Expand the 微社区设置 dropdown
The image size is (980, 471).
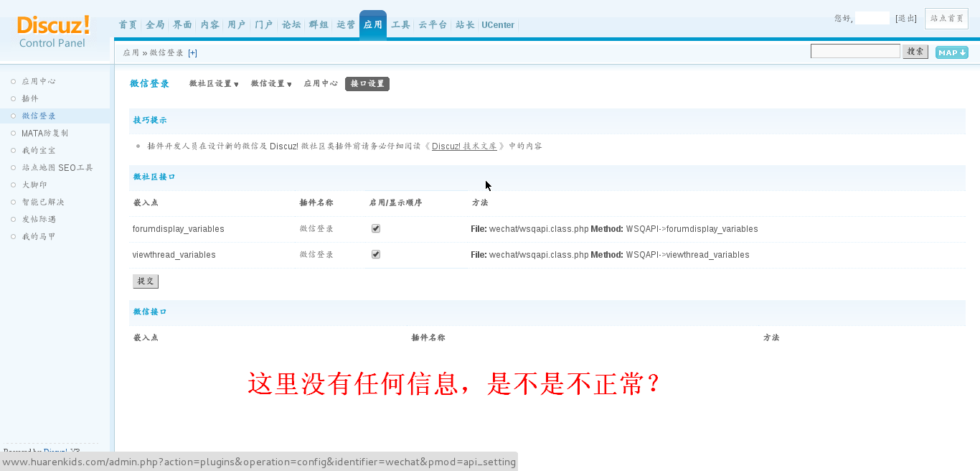[x=214, y=84]
